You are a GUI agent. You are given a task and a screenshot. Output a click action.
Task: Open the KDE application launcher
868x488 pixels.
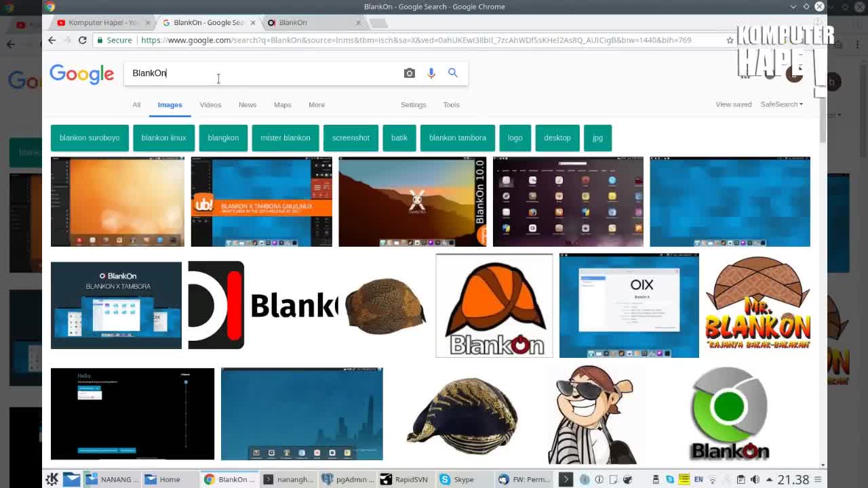(x=52, y=479)
